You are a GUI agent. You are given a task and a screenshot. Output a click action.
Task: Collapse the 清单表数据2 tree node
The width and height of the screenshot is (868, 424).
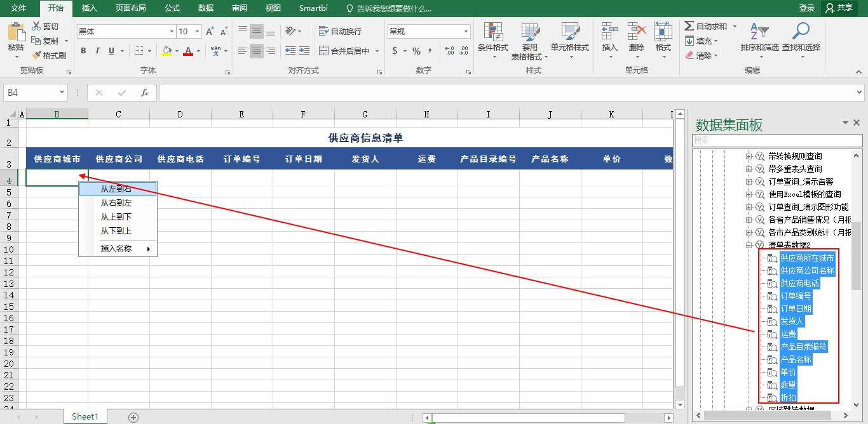point(749,245)
